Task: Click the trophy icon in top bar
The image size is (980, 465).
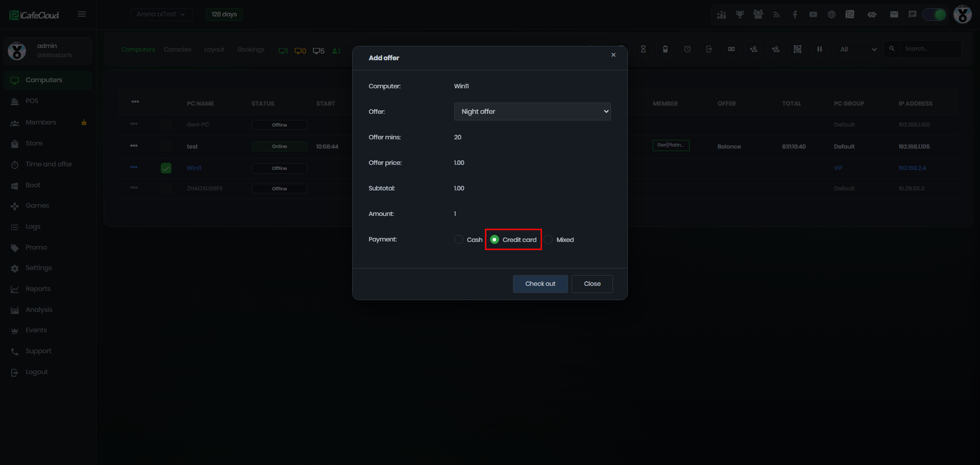Action: pyautogui.click(x=740, y=14)
